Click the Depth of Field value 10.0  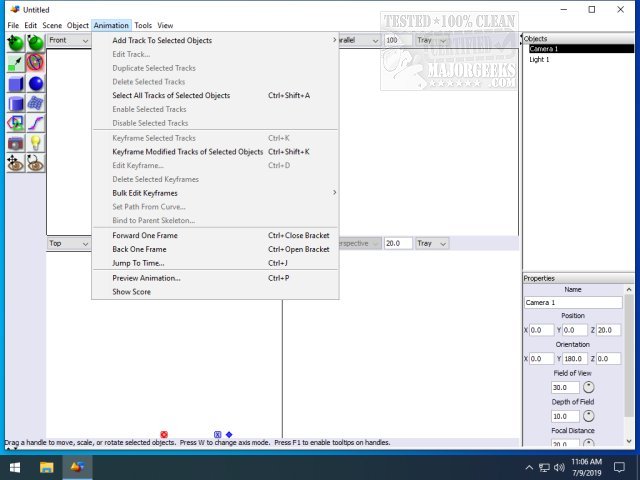565,416
